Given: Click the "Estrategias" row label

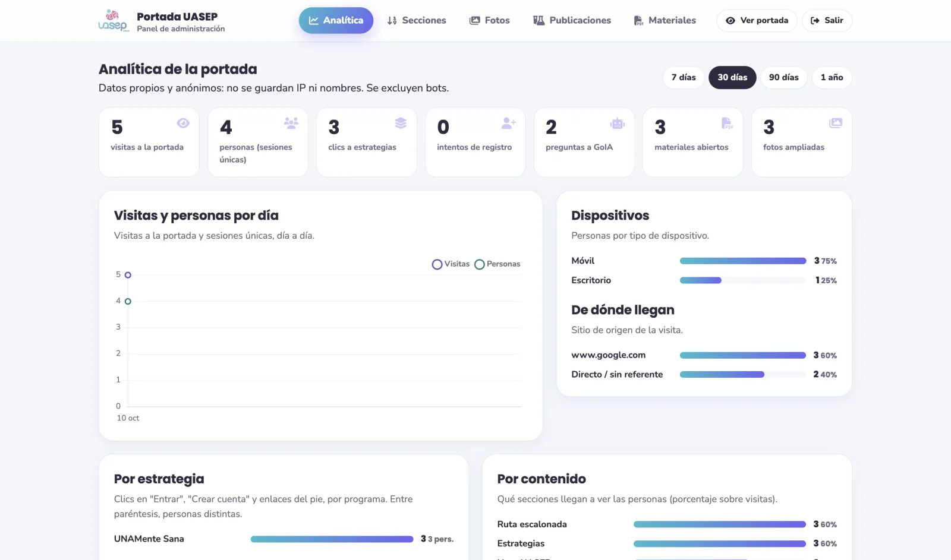Looking at the screenshot, I should pos(521,543).
